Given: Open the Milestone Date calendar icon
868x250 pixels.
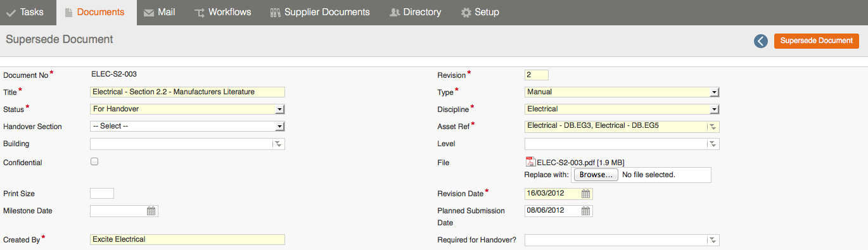Looking at the screenshot, I should click(x=151, y=211).
